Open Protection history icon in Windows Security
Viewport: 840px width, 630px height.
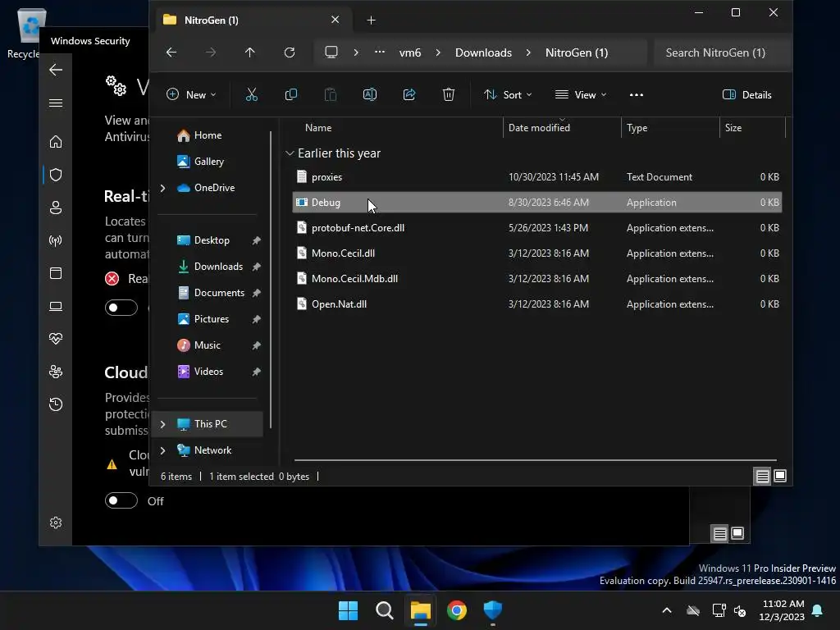[56, 404]
